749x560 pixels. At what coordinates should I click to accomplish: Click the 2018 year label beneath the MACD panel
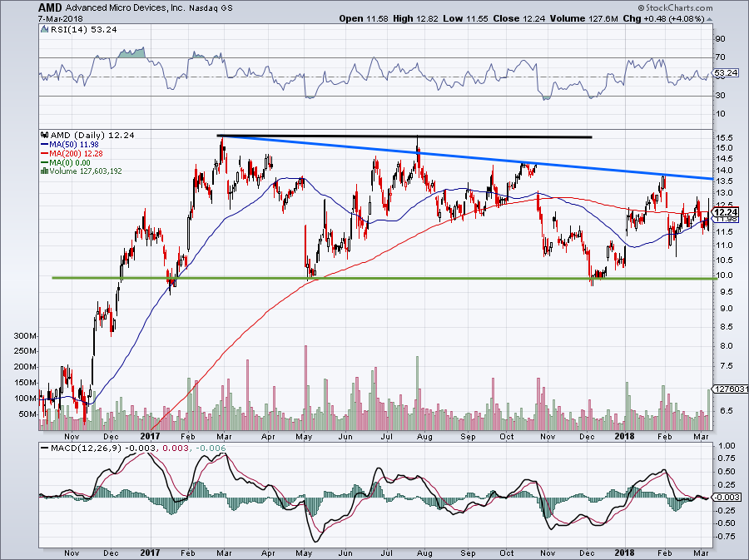[624, 553]
